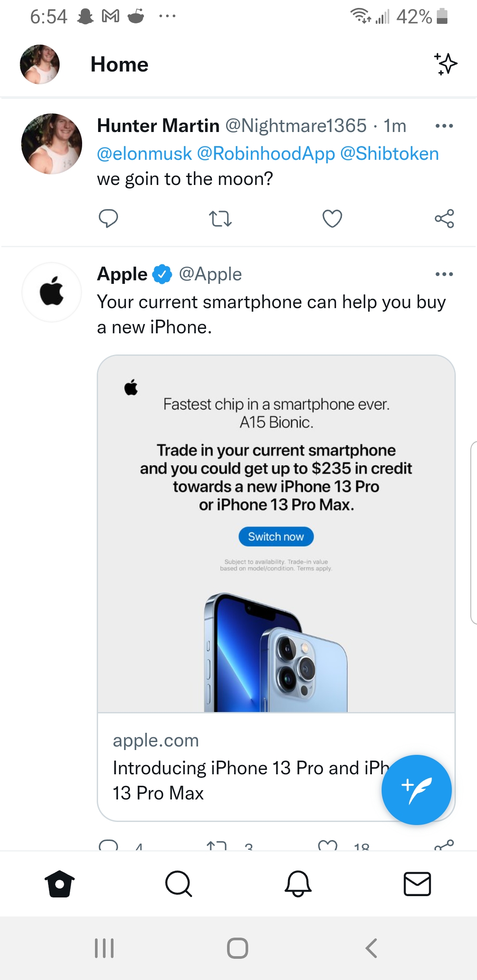Screen dimensions: 477x980
Task: Like Hunter Martin's tweet
Action: pyautogui.click(x=332, y=219)
